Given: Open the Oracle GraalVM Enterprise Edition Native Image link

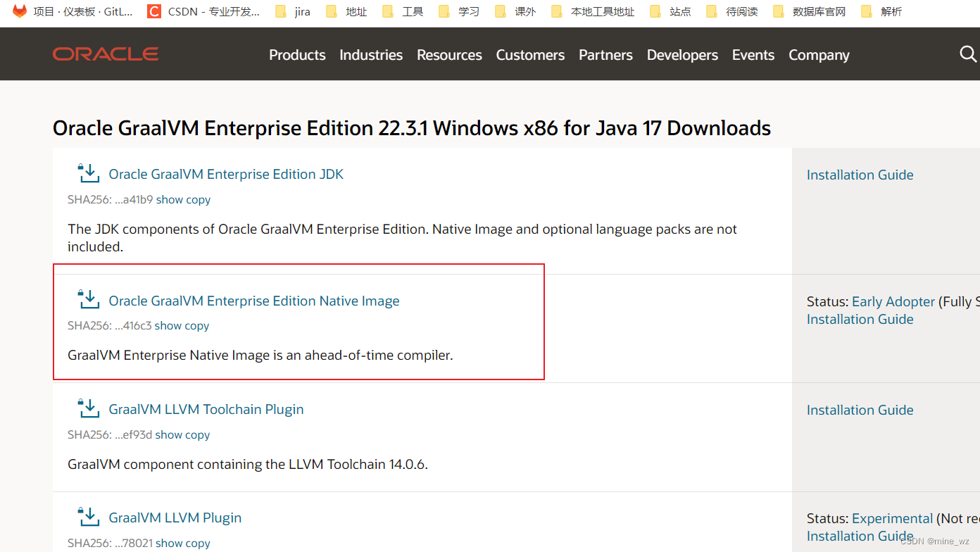Looking at the screenshot, I should pyautogui.click(x=253, y=301).
